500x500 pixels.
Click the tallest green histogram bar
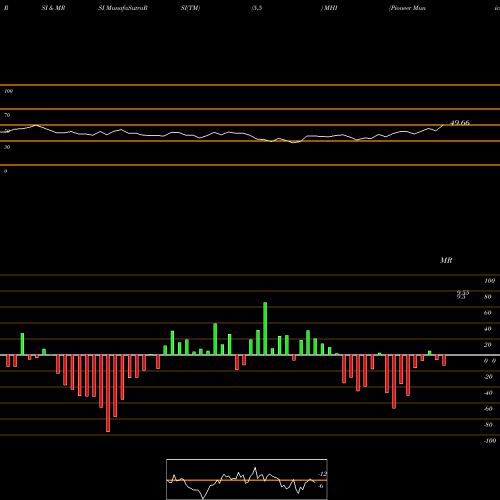point(265,329)
